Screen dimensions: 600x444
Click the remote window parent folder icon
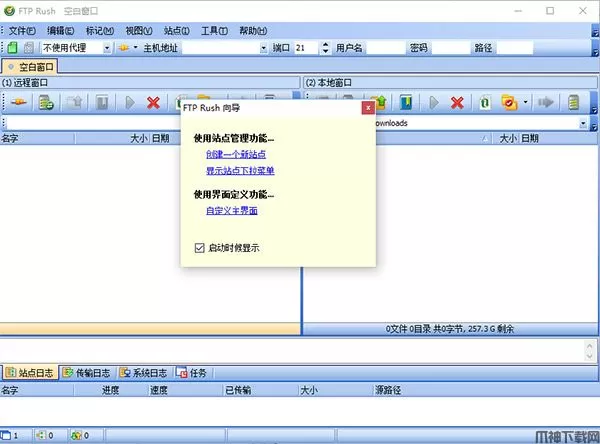75,102
